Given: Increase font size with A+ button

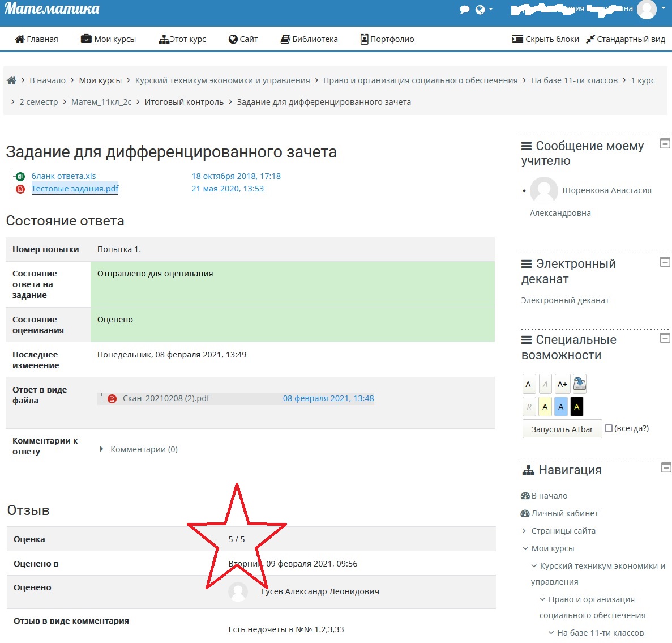Looking at the screenshot, I should click(x=562, y=384).
